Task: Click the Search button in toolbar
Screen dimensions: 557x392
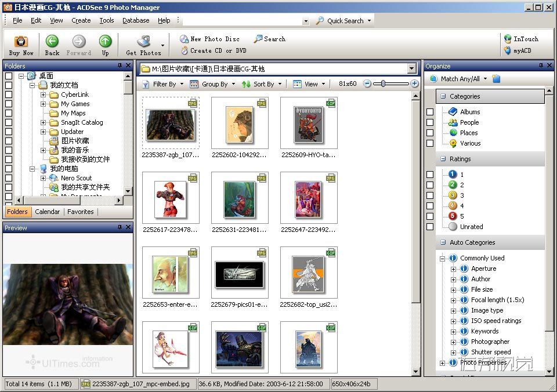Action: (270, 39)
